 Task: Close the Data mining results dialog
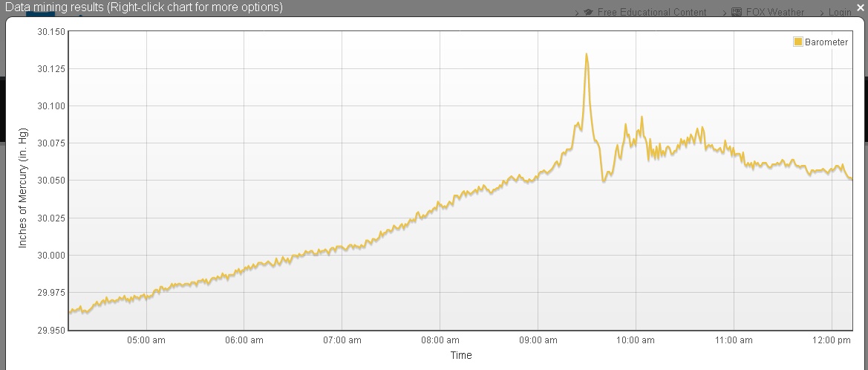(x=861, y=7)
